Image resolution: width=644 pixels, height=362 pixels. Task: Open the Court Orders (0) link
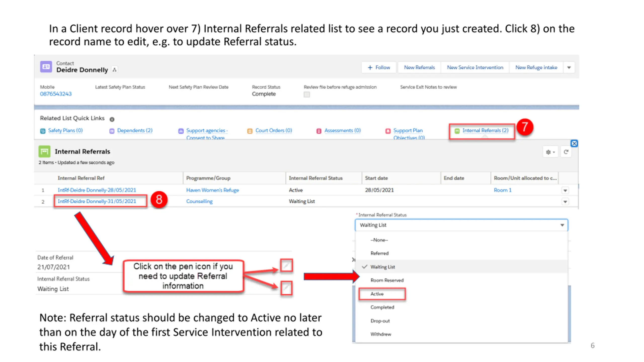(x=274, y=130)
